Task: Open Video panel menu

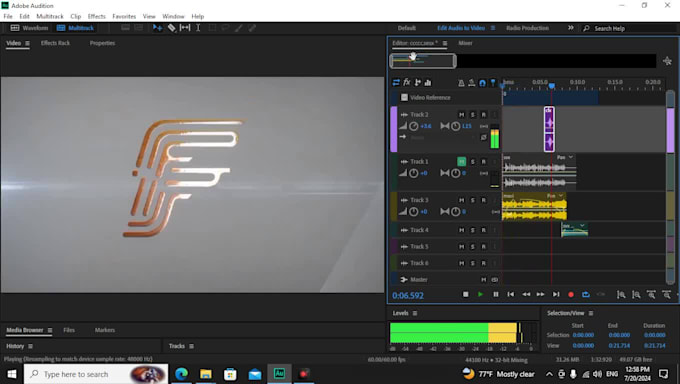Action: pos(27,43)
